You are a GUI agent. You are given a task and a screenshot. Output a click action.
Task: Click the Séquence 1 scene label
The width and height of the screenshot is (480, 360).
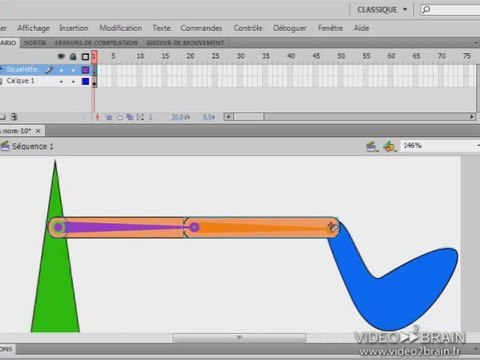(x=32, y=146)
